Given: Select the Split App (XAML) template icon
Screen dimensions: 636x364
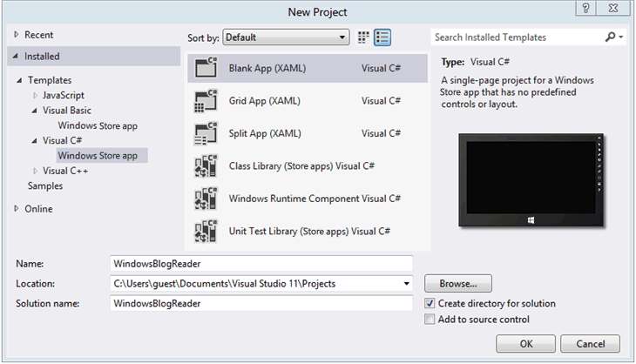Looking at the screenshot, I should pyautogui.click(x=205, y=133).
